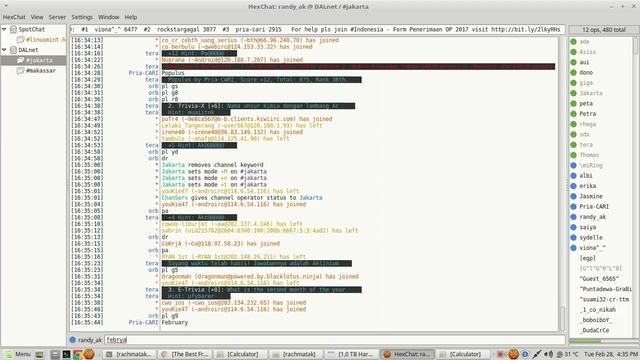Click the randy_ak nick button by input
Screen dimensions: 640x360
[x=90, y=340]
